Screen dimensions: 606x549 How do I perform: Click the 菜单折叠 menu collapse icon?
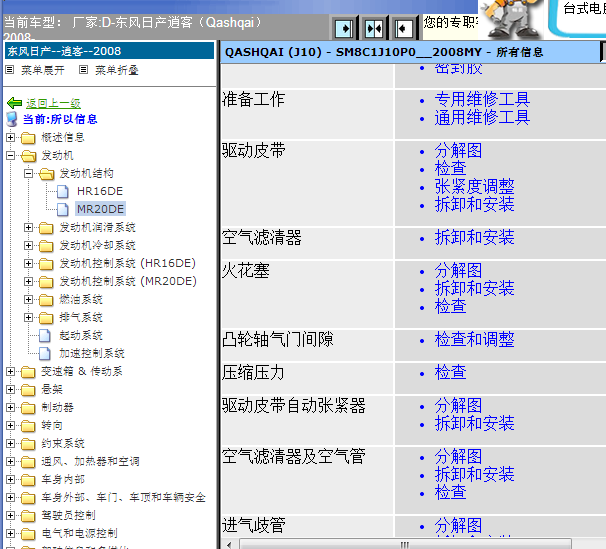83,70
